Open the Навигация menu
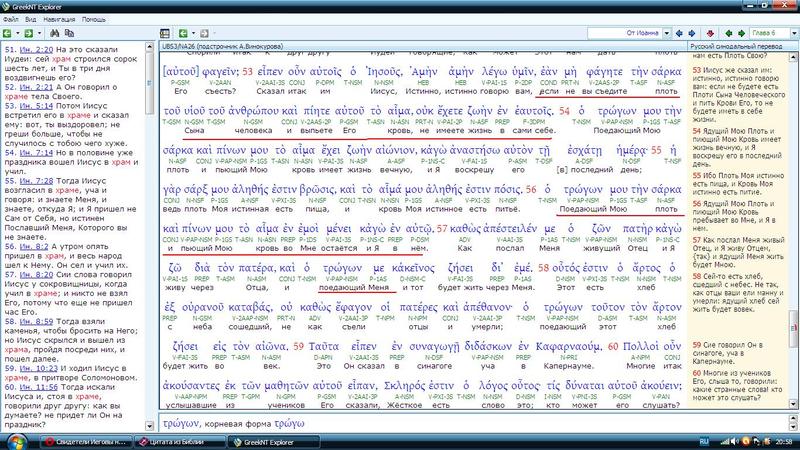This screenshot has height=450, width=800. tap(62, 19)
